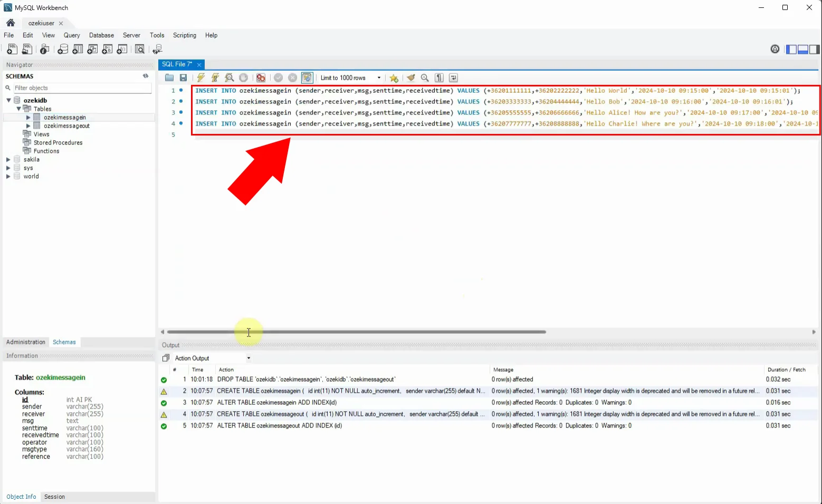Toggle right sidebar panel visibility
Viewport: 822px width, 504px height.
(815, 49)
